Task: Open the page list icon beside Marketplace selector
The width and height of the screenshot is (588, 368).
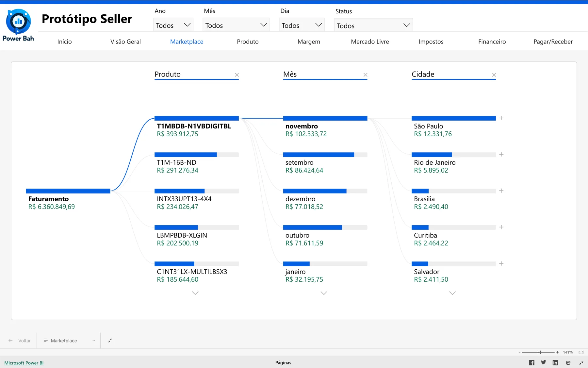Action: tap(46, 341)
